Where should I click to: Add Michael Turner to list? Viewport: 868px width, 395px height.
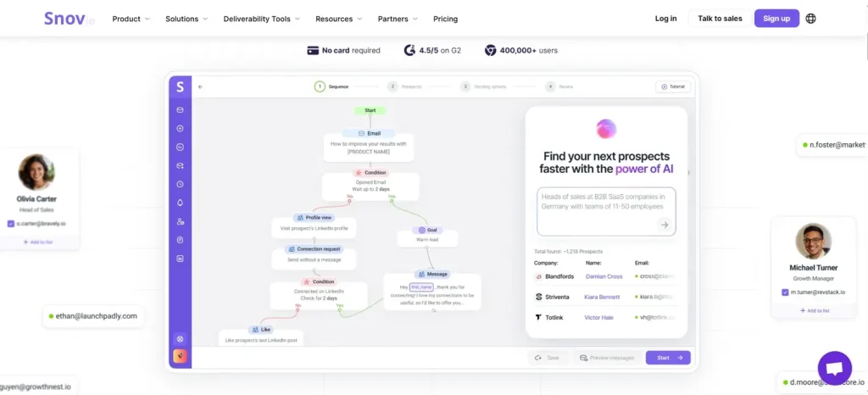point(814,311)
